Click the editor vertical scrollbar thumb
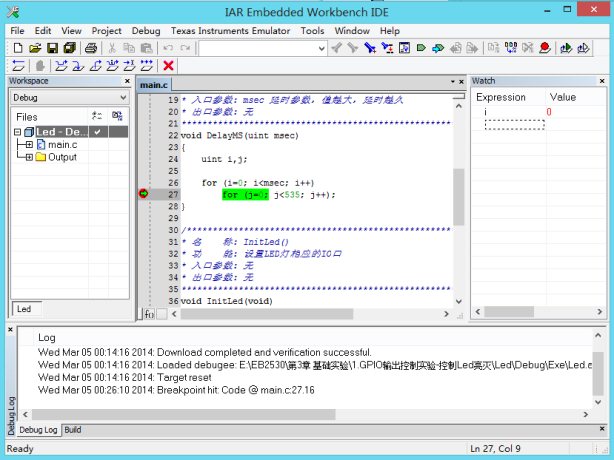The image size is (614, 460). [x=459, y=197]
